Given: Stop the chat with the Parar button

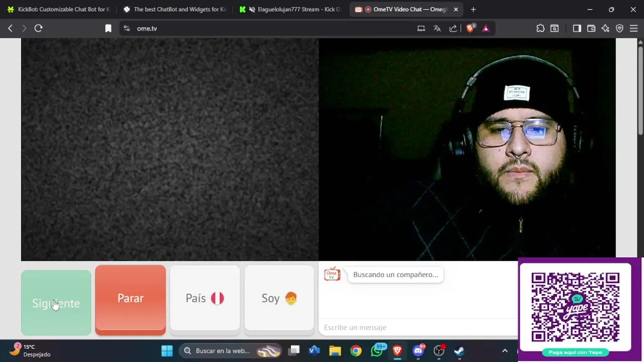Looking at the screenshot, I should pos(130,300).
